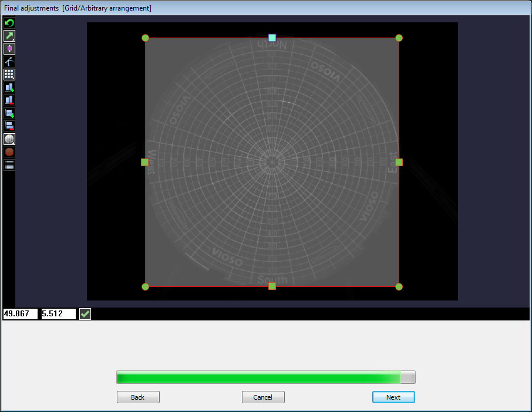Confirm values with the green checkmark
Screen dimensions: 532x412
(85, 314)
